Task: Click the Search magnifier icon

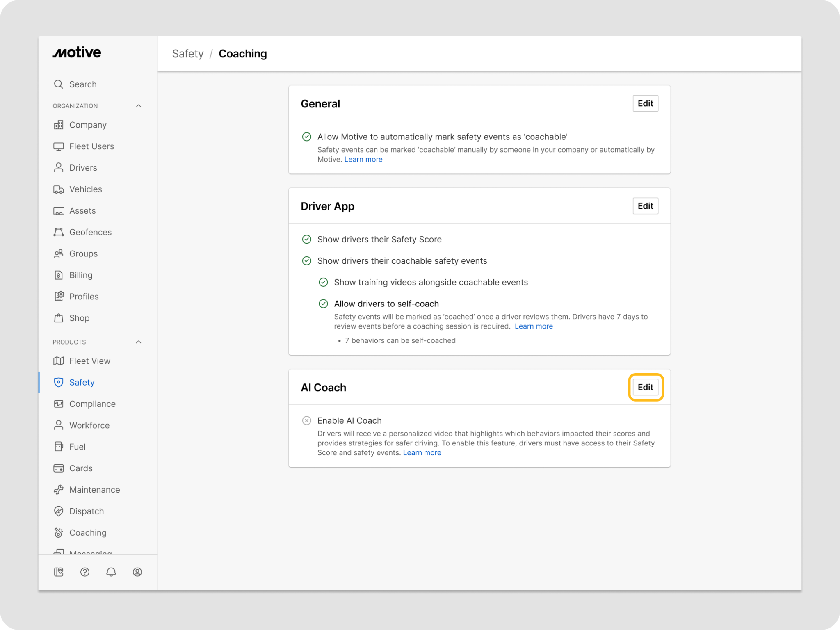Action: tap(59, 84)
